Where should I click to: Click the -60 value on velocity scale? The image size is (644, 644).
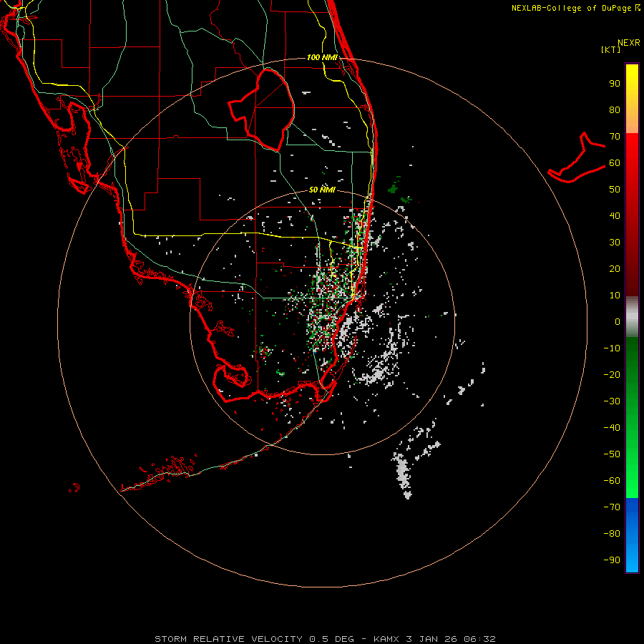pos(612,481)
